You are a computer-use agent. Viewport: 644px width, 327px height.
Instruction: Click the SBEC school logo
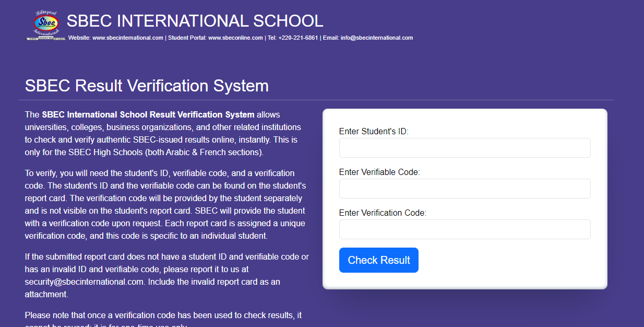[45, 25]
